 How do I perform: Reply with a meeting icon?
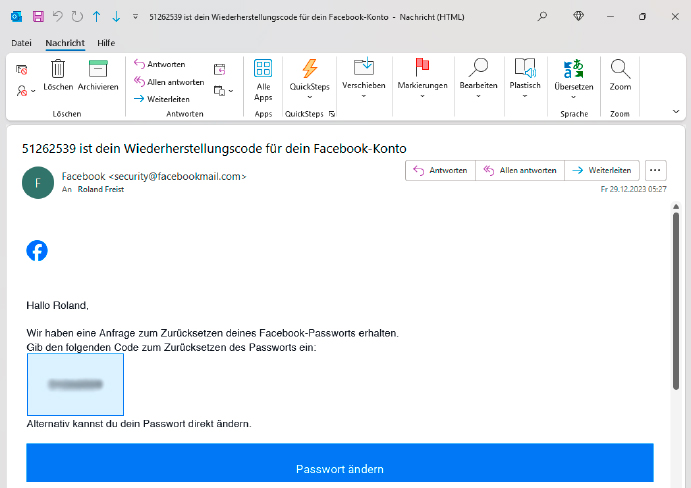[219, 69]
